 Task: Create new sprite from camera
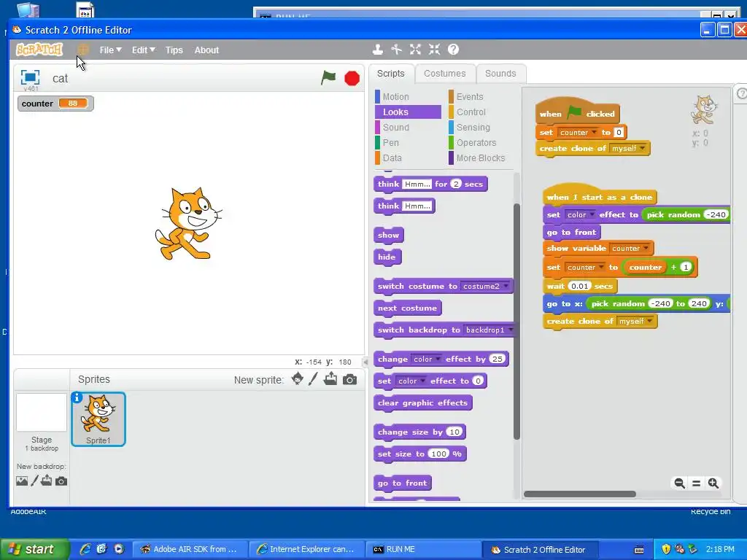coord(349,379)
